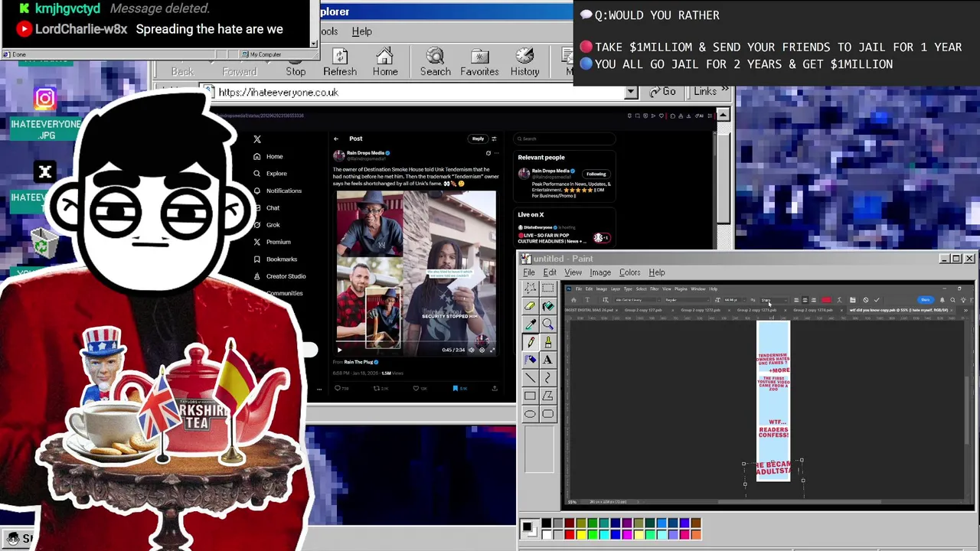Select the rectangular Select tool in Paint
This screenshot has height=551, width=980.
548,288
